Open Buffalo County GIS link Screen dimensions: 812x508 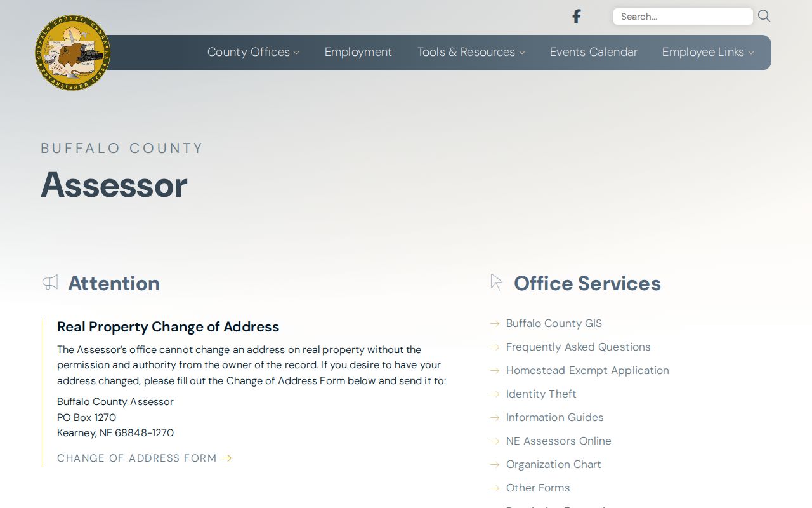click(554, 323)
